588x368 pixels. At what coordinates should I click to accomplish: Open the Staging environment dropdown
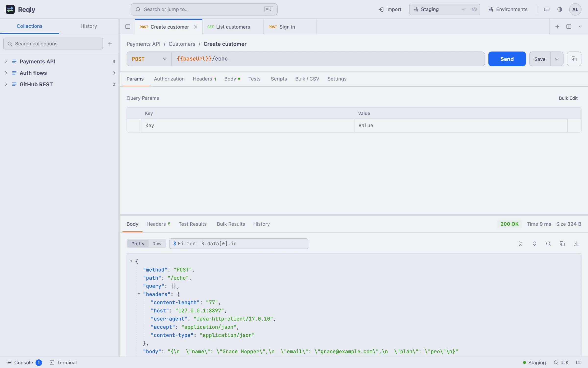coord(440,9)
